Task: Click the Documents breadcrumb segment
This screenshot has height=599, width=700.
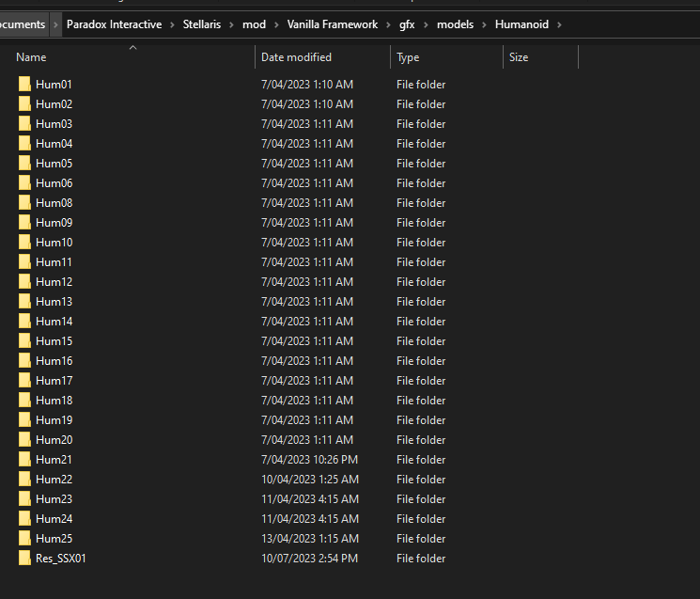Action: click(23, 24)
